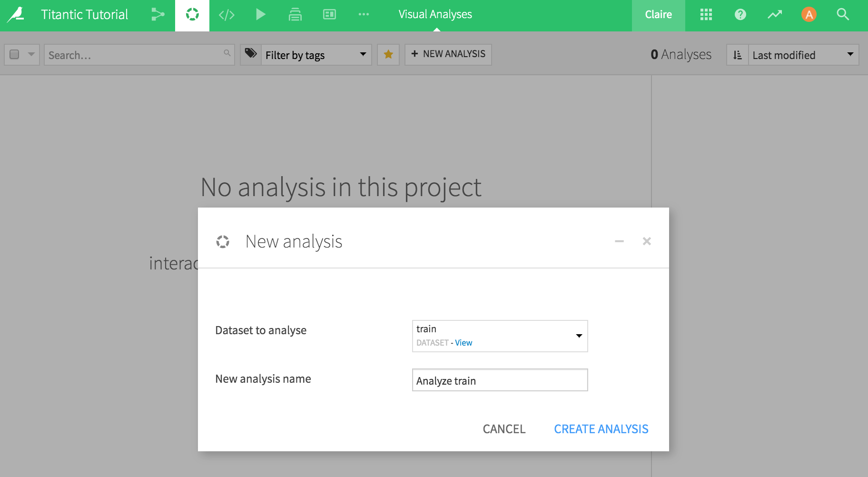Open the applications grid menu
This screenshot has width=868, height=477.
coord(706,14)
